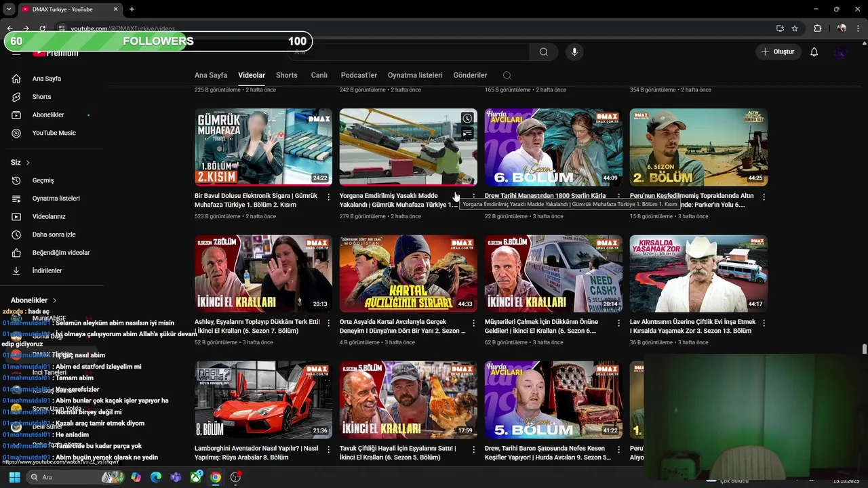The width and height of the screenshot is (868, 488).
Task: Save hovered Yorgana video to Watch Later
Action: click(467, 119)
